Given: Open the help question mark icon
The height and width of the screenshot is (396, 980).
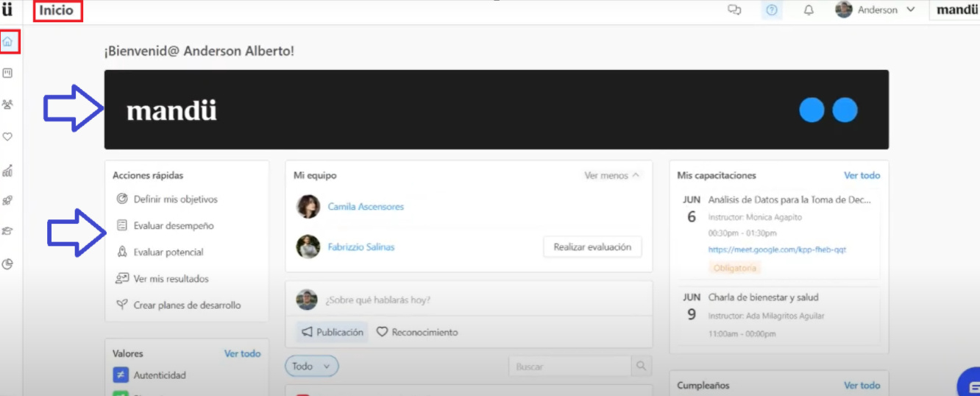Looking at the screenshot, I should click(771, 10).
